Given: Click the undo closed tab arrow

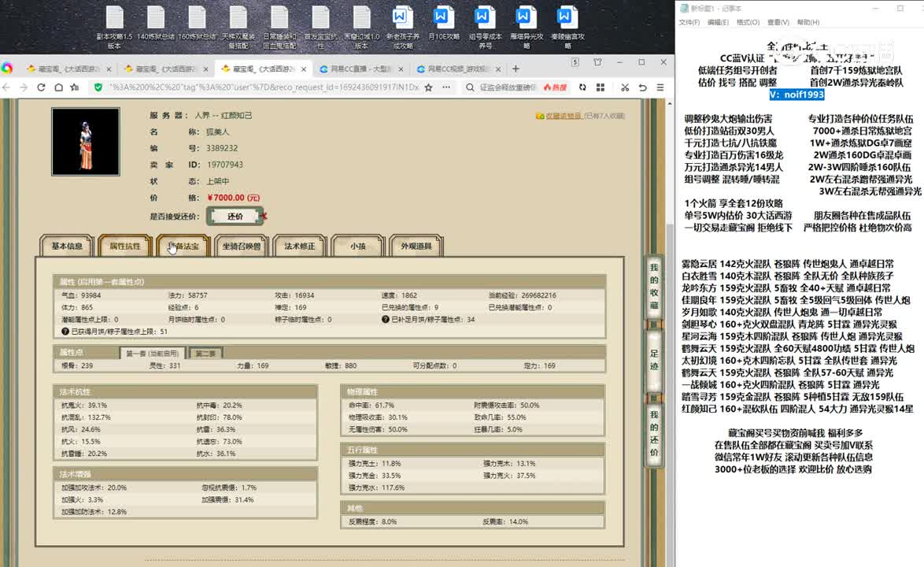Looking at the screenshot, I should click(x=642, y=87).
